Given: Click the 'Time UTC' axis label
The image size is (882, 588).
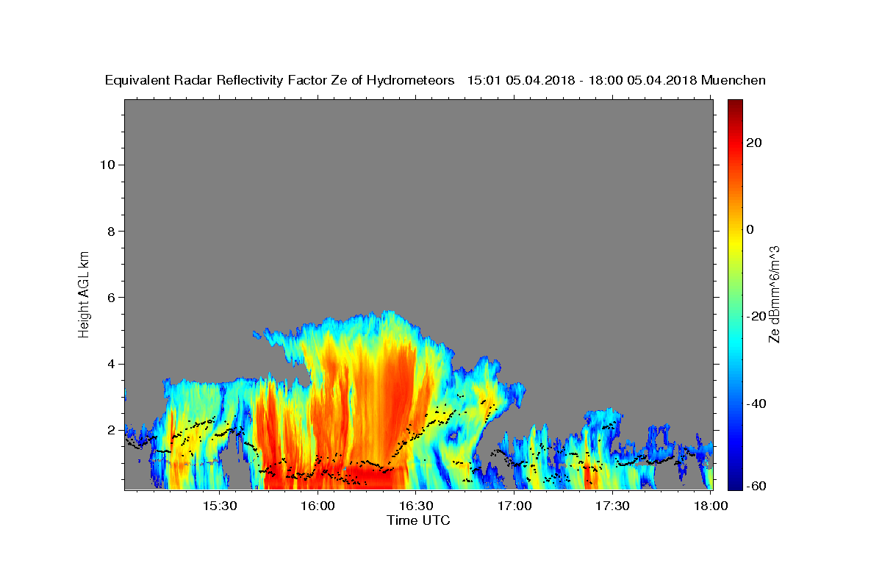Looking at the screenshot, I should [x=418, y=520].
